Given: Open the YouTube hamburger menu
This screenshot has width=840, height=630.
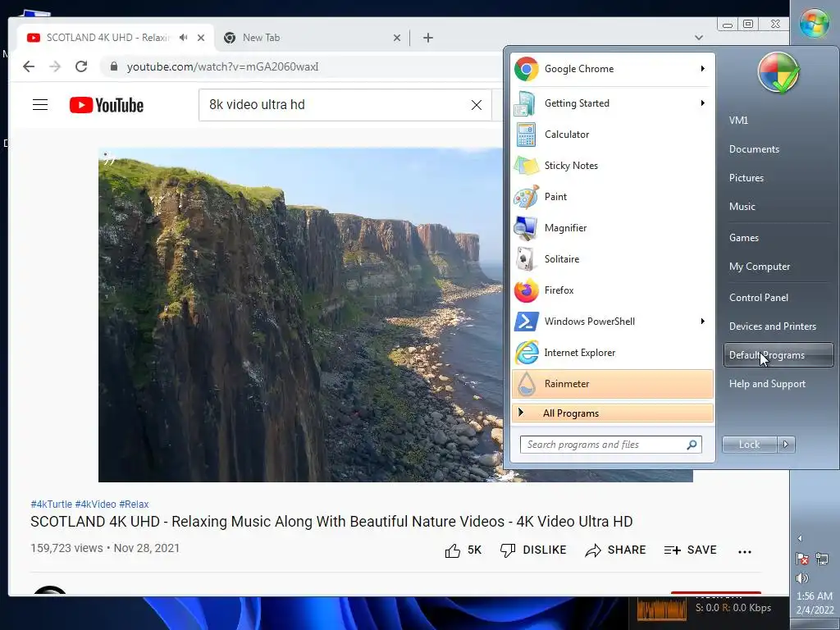Looking at the screenshot, I should coord(40,104).
